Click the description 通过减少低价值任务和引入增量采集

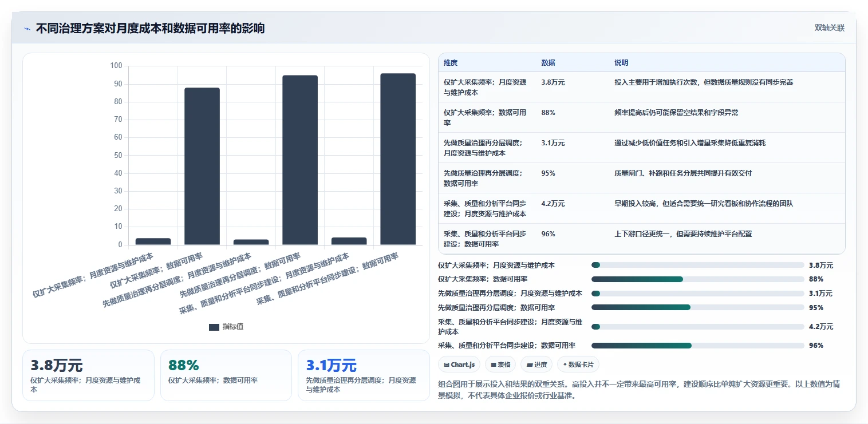point(690,143)
